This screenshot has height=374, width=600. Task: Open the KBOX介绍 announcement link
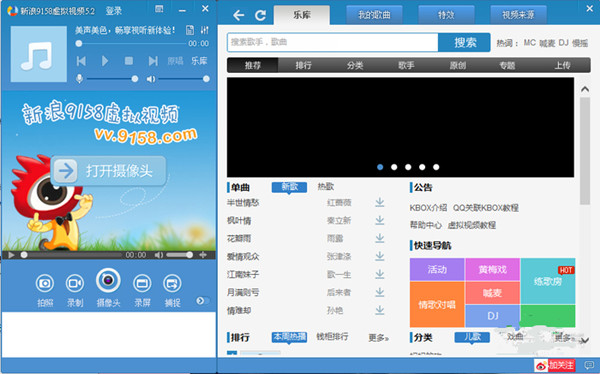[x=428, y=208]
